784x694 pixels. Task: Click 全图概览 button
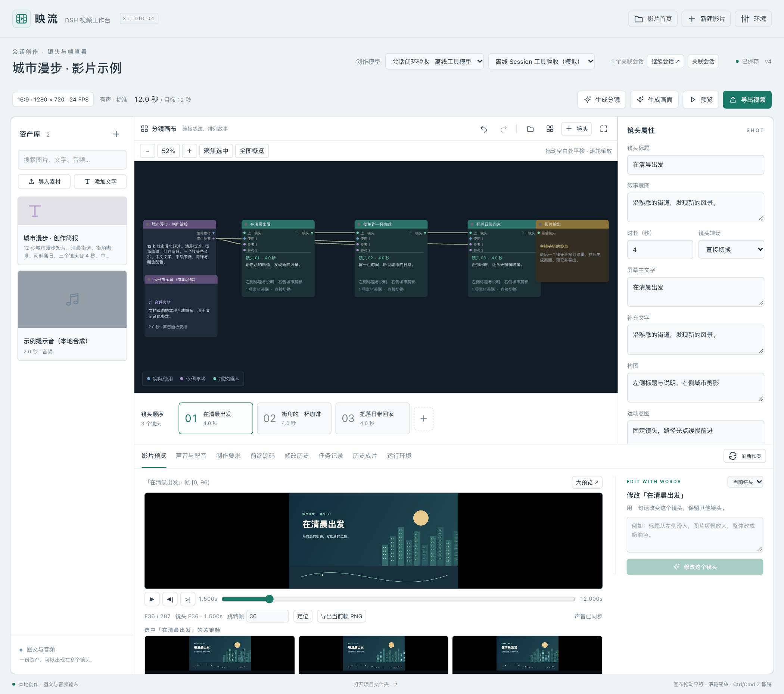(x=252, y=151)
